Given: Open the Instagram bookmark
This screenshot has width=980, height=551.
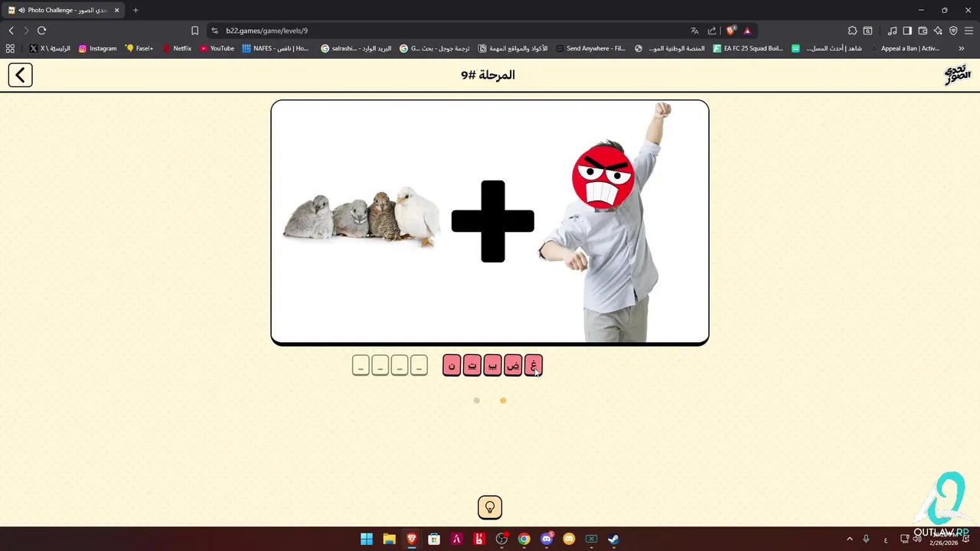Looking at the screenshot, I should [97, 48].
